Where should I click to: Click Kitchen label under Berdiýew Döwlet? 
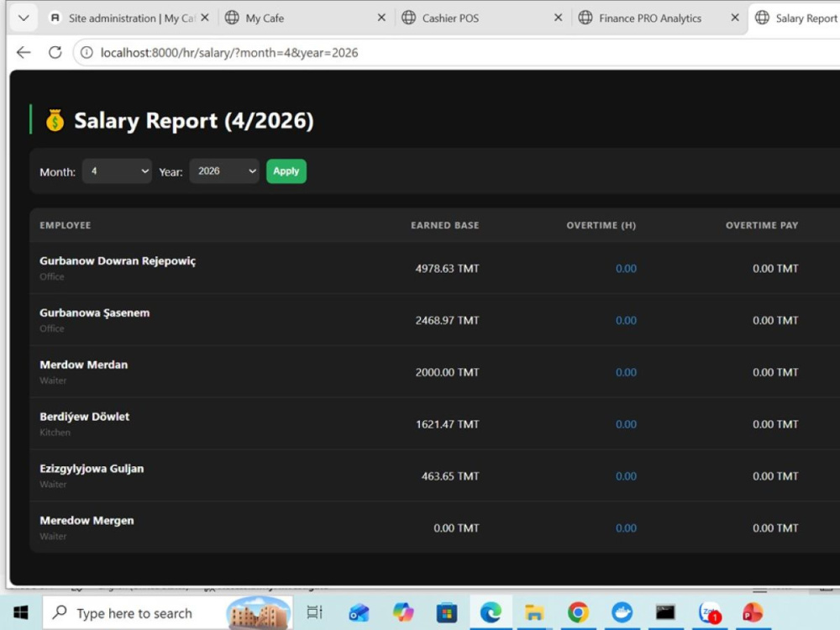point(55,433)
